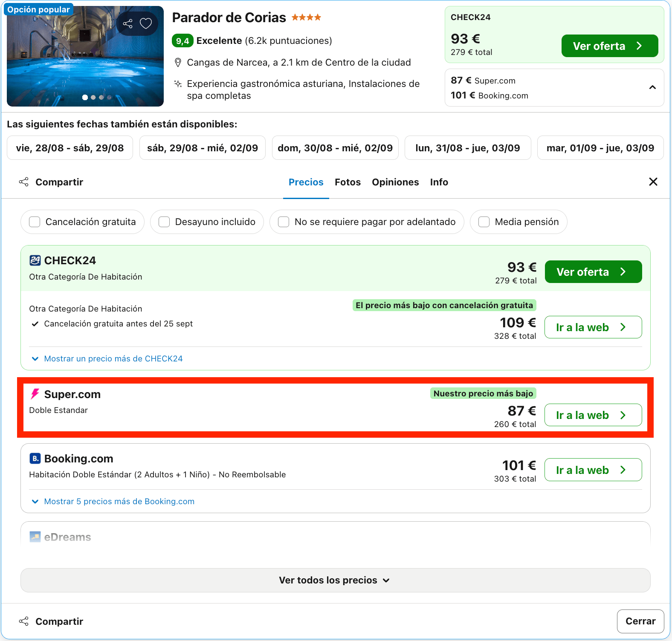Toggle Desayuno incluido checkbox
The height and width of the screenshot is (641, 672).
(x=164, y=222)
